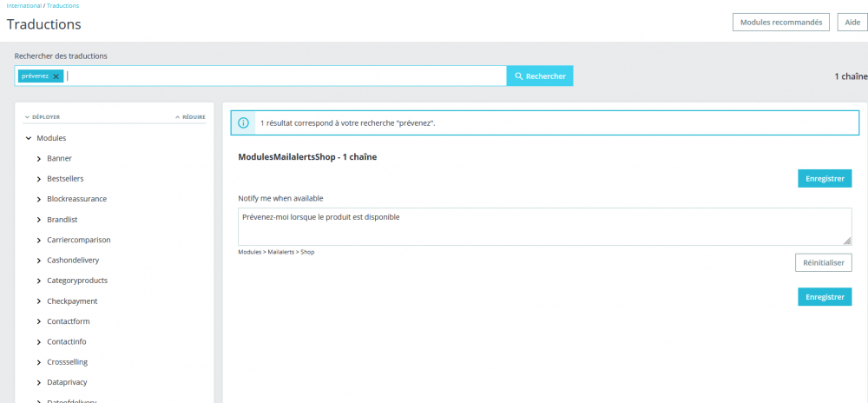Click the 'Rechercher des traductions' label
868x403 pixels.
[x=61, y=56]
